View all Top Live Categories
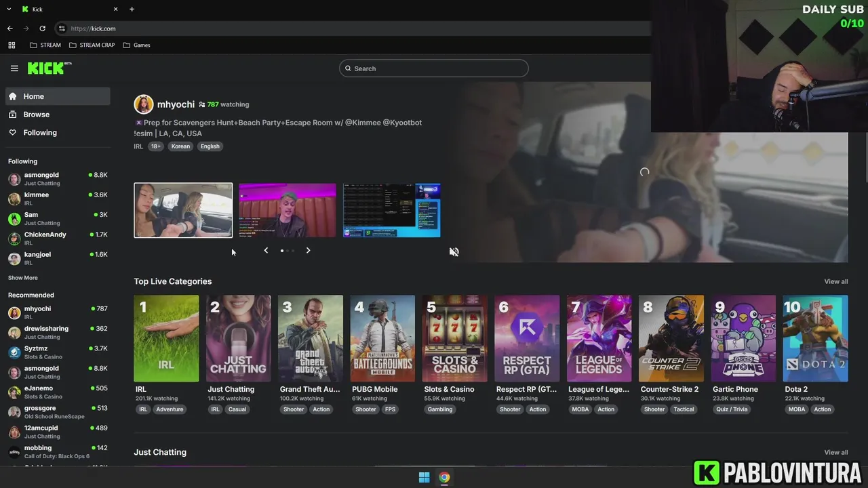 pyautogui.click(x=835, y=281)
